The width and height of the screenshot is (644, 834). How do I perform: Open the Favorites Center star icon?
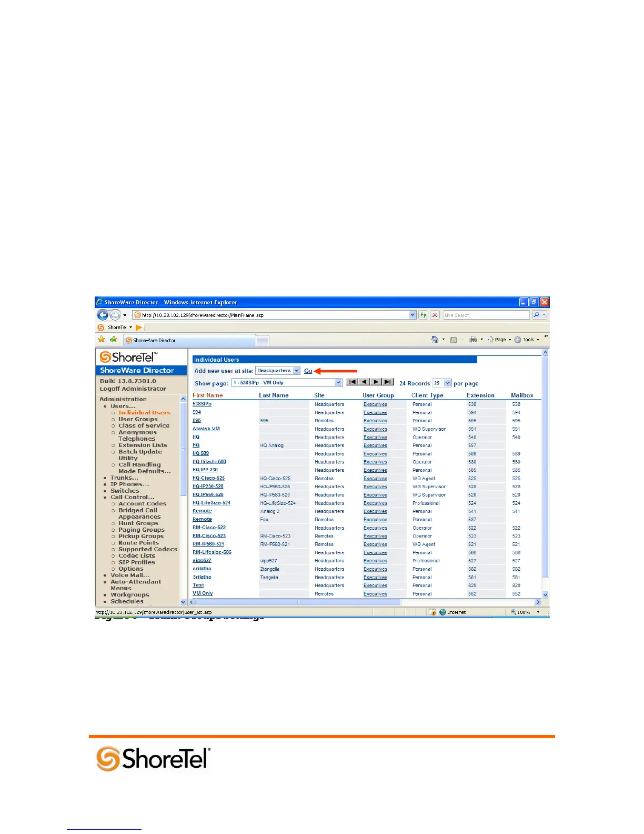coord(102,340)
